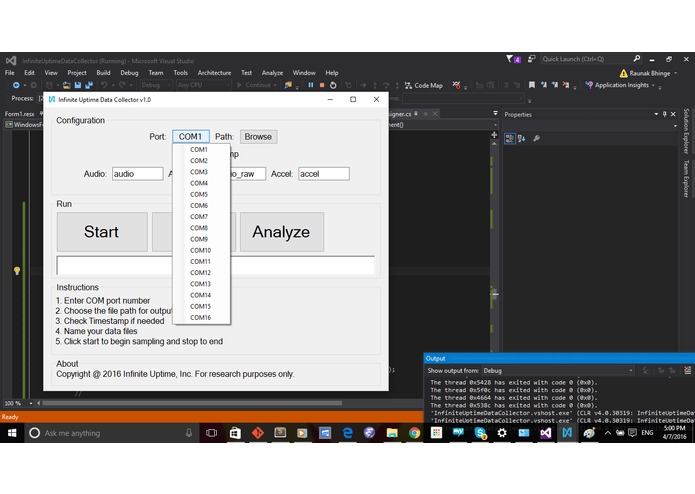Click the Code Map toolbar button

(424, 85)
